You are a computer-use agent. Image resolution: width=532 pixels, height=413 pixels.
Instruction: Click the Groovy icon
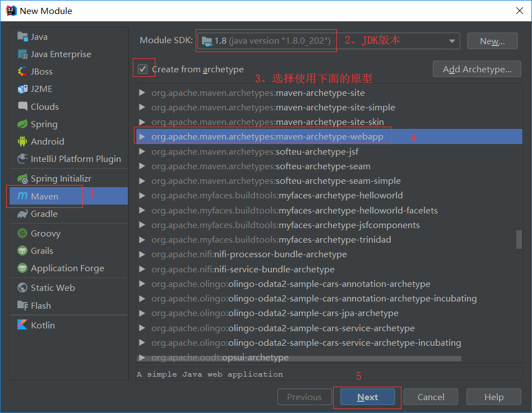point(22,233)
